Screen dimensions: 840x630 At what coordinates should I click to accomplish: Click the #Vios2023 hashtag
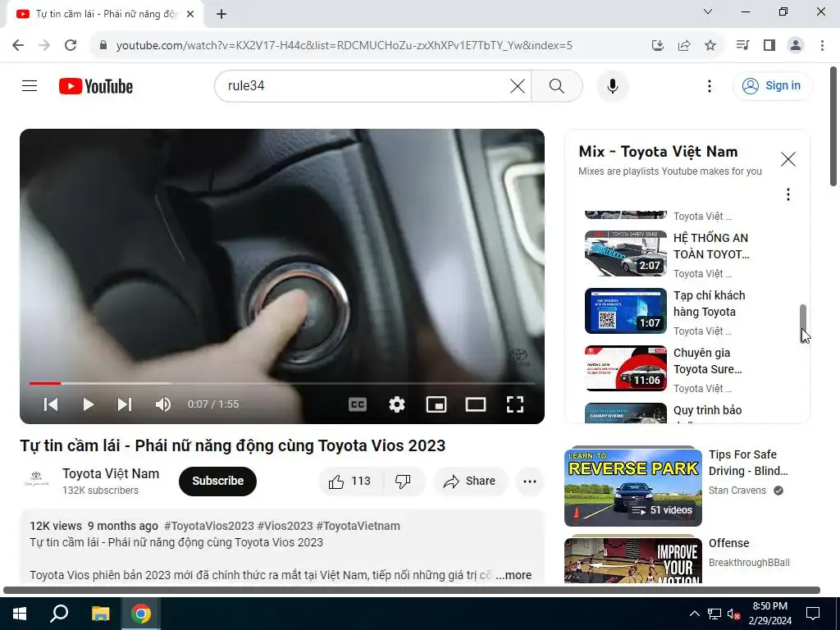pyautogui.click(x=285, y=526)
